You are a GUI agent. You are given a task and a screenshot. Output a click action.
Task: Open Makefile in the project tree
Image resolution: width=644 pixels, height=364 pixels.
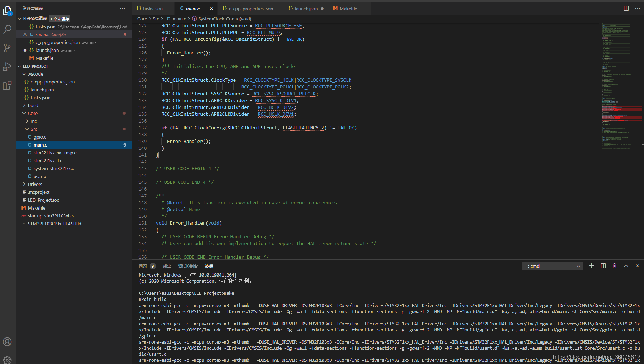(x=74, y=208)
